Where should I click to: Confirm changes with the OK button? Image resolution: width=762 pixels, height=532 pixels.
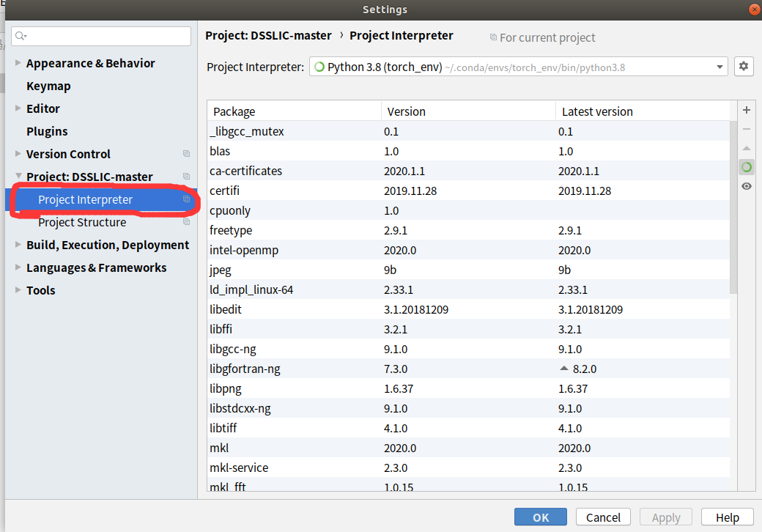[540, 517]
